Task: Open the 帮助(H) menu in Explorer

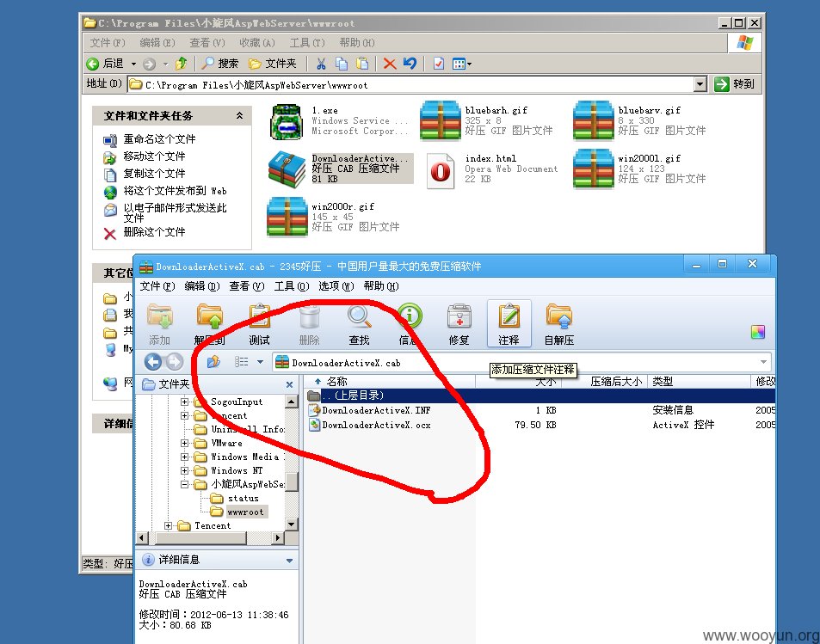Action: (357, 43)
